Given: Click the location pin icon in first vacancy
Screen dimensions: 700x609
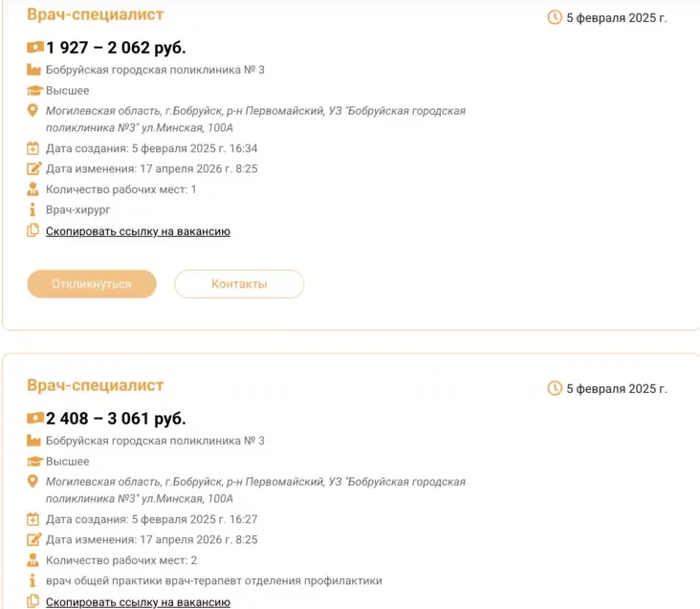Looking at the screenshot, I should (x=33, y=112).
